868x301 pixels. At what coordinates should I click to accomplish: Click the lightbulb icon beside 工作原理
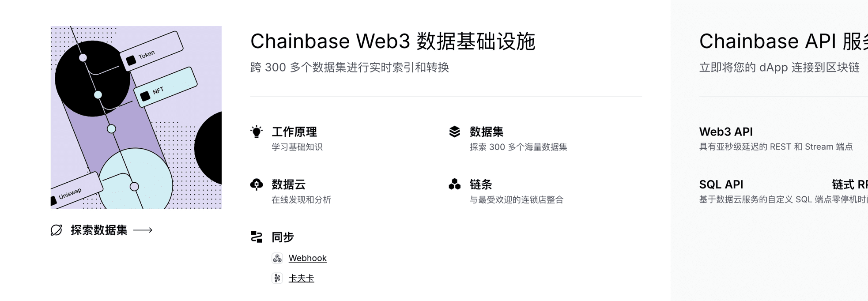(x=257, y=132)
